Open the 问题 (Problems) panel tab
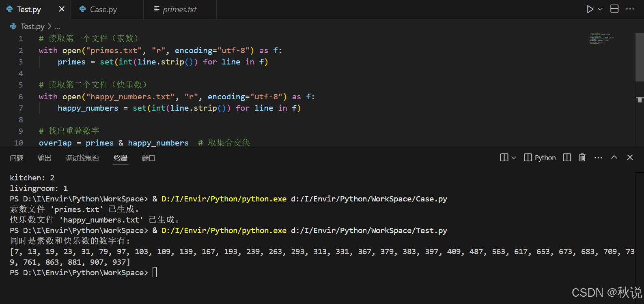 [17, 158]
